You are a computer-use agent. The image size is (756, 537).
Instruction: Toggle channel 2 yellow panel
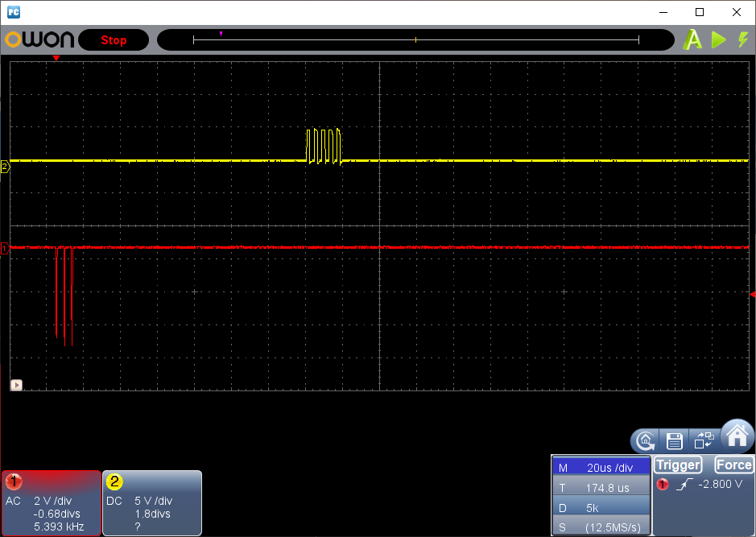coord(152,502)
